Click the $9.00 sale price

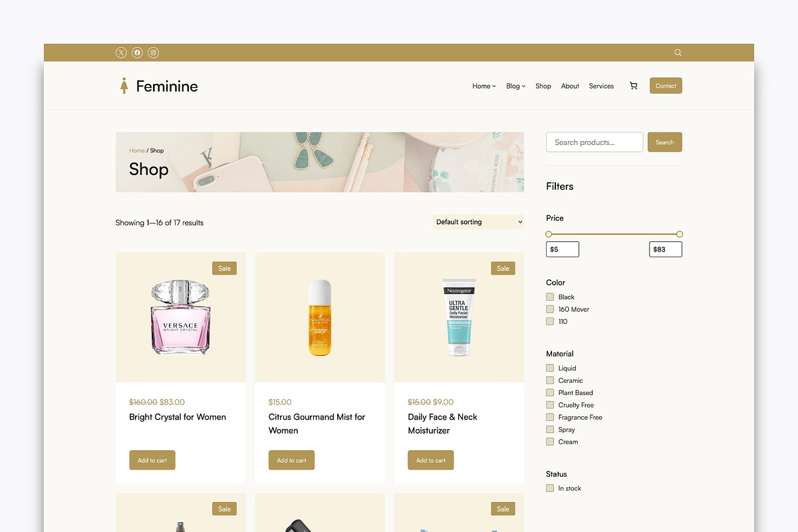tap(444, 402)
